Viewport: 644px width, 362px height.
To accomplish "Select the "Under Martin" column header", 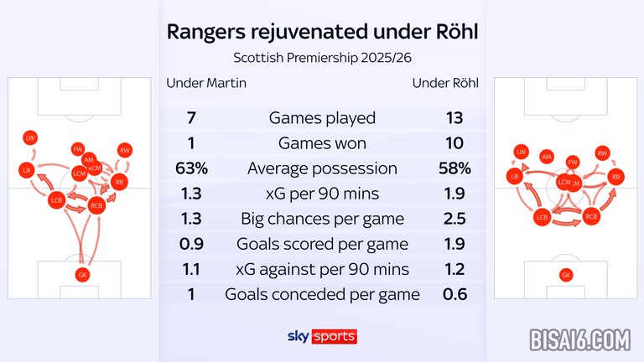I will click(x=206, y=83).
